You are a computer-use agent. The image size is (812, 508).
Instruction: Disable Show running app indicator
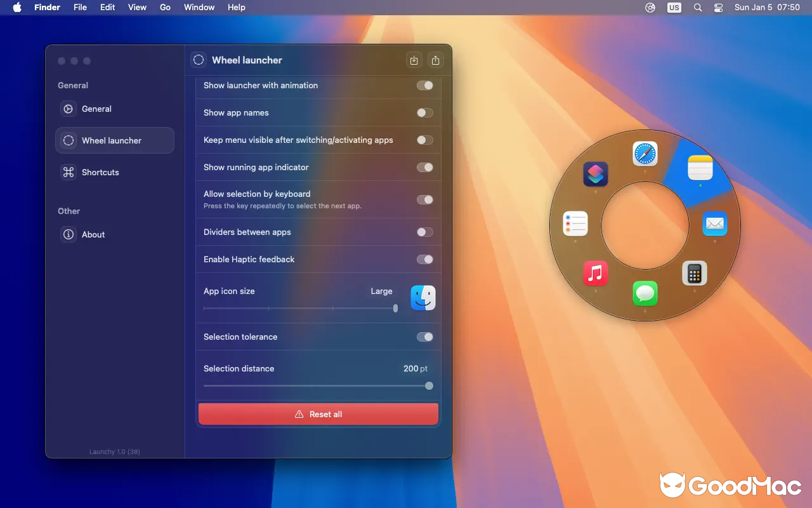[425, 167]
